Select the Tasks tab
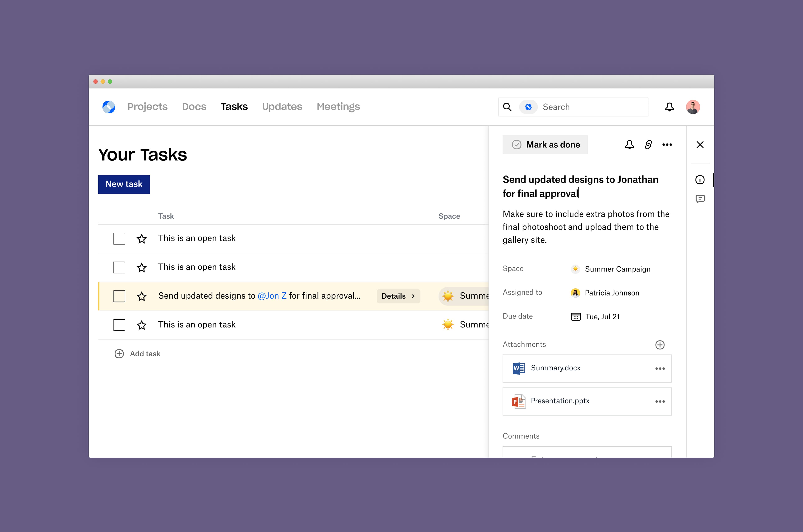The width and height of the screenshot is (803, 532). [x=234, y=107]
